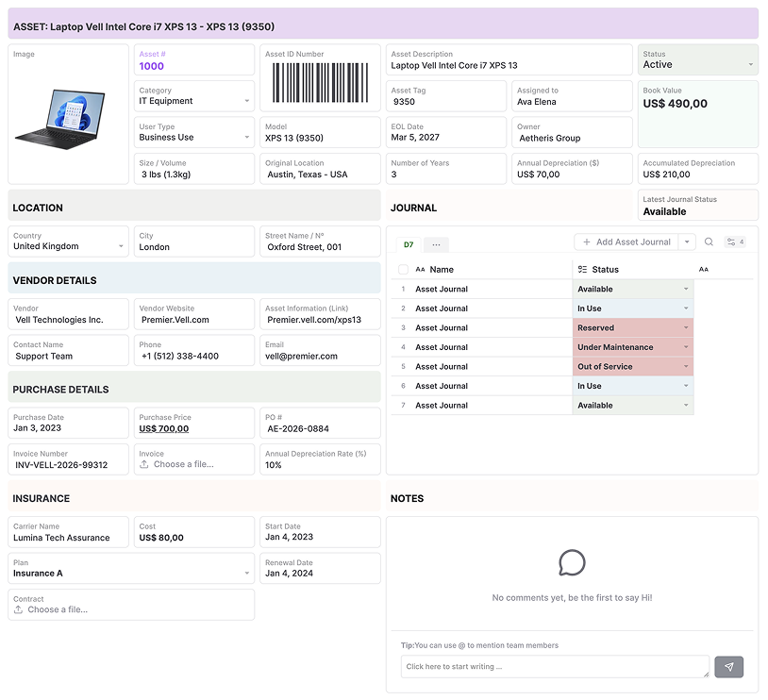The height and width of the screenshot is (700, 768).
Task: Click Invoice Number INV-VELL-2026-99312
Action: [68, 459]
